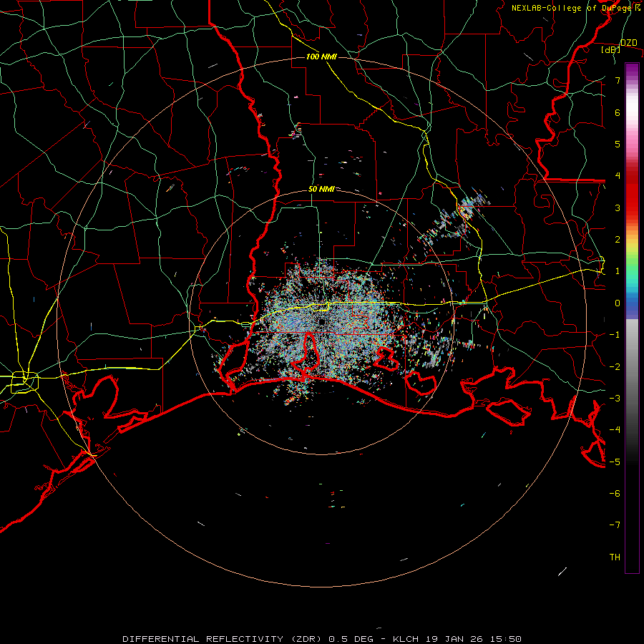Screen dimensions: 644x644
Task: Click the [dB] unit label
Action: click(x=611, y=50)
